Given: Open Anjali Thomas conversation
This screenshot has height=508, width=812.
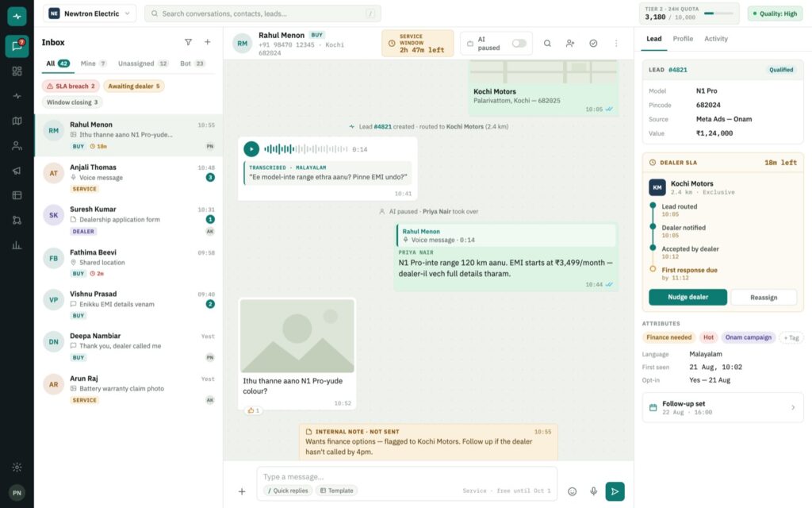Looking at the screenshot, I should click(128, 177).
